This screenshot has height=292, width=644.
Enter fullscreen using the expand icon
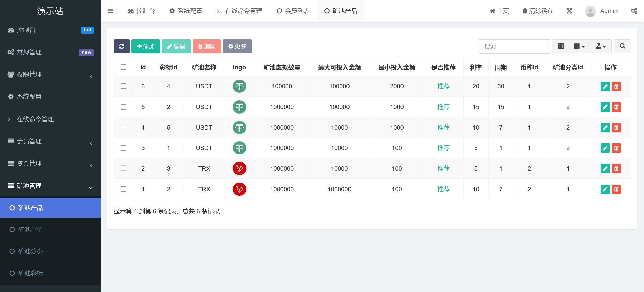[x=569, y=11]
